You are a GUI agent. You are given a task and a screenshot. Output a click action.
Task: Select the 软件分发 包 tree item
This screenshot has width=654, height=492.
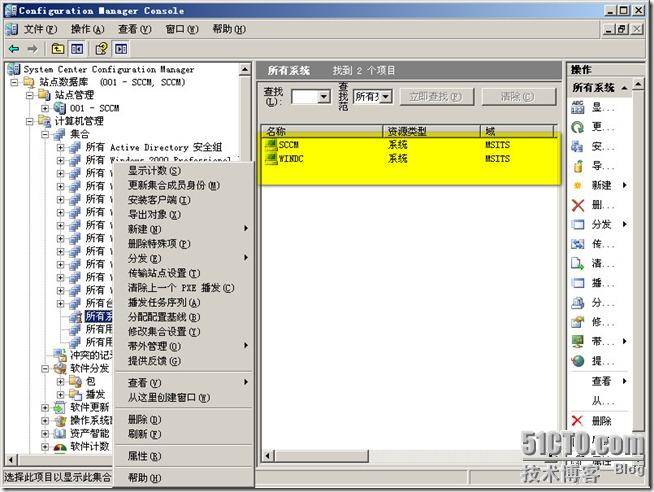(91, 381)
